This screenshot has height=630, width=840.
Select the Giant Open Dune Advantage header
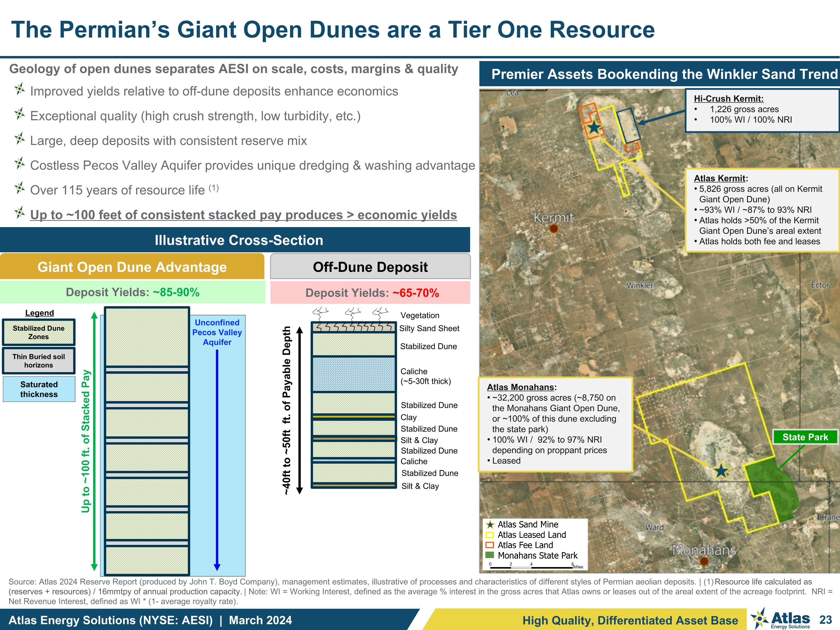pyautogui.click(x=132, y=267)
